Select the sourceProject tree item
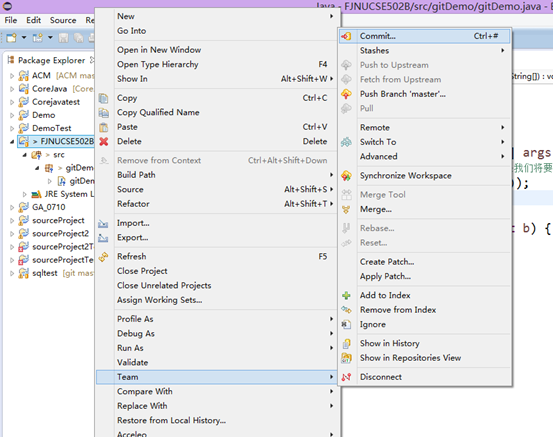 [x=58, y=220]
